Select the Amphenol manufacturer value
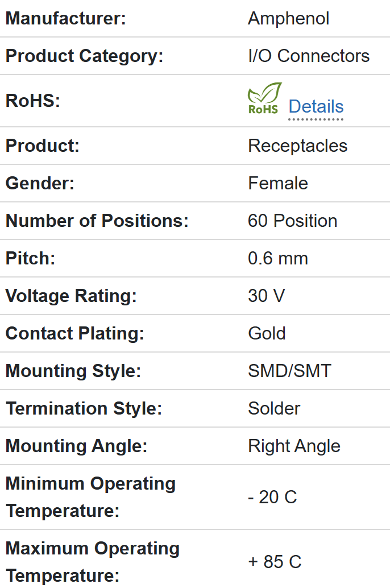Image resolution: width=390 pixels, height=588 pixels. (288, 19)
